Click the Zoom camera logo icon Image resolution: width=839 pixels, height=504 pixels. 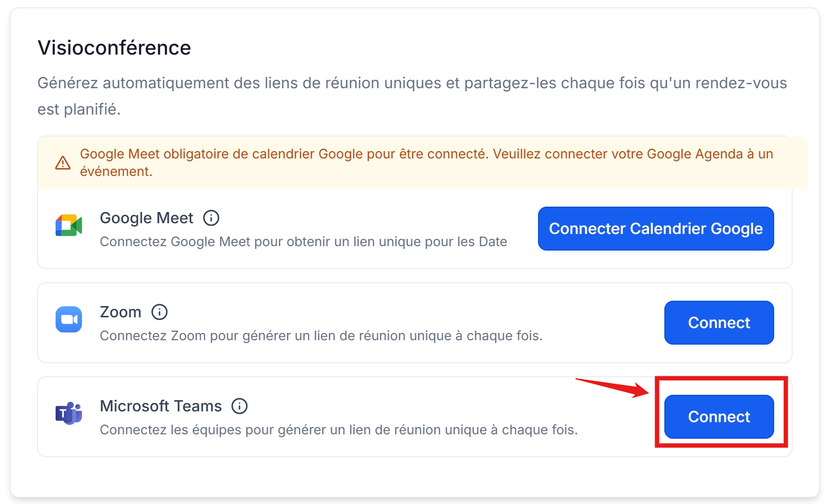coord(69,319)
